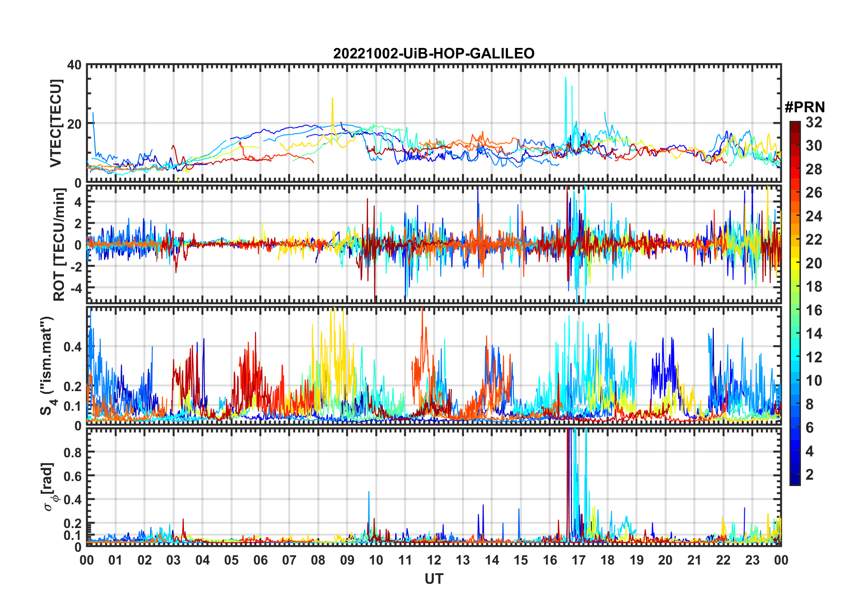The image size is (868, 607).
Task: Click colorbar tick label 32
Action: point(814,122)
